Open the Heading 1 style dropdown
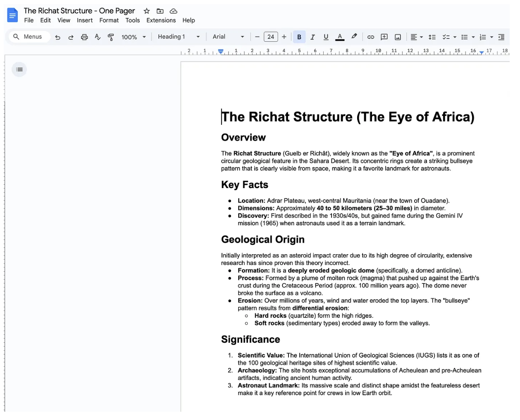520x420 pixels. coord(179,37)
